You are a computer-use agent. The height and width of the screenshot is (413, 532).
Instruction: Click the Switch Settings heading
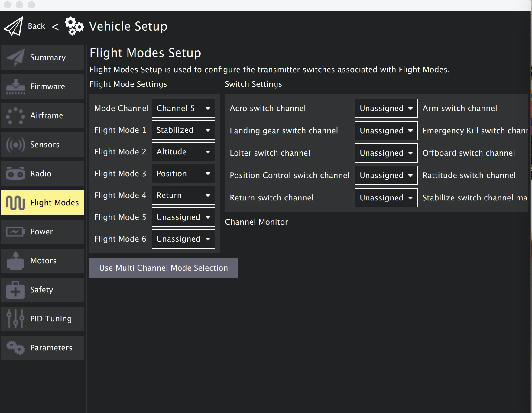(253, 84)
